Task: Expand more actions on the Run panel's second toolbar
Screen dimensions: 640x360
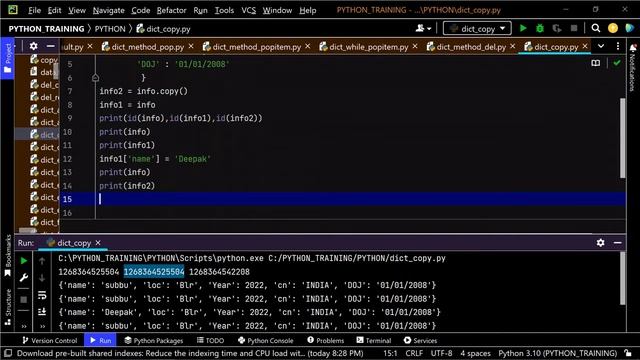Action: (x=42, y=326)
